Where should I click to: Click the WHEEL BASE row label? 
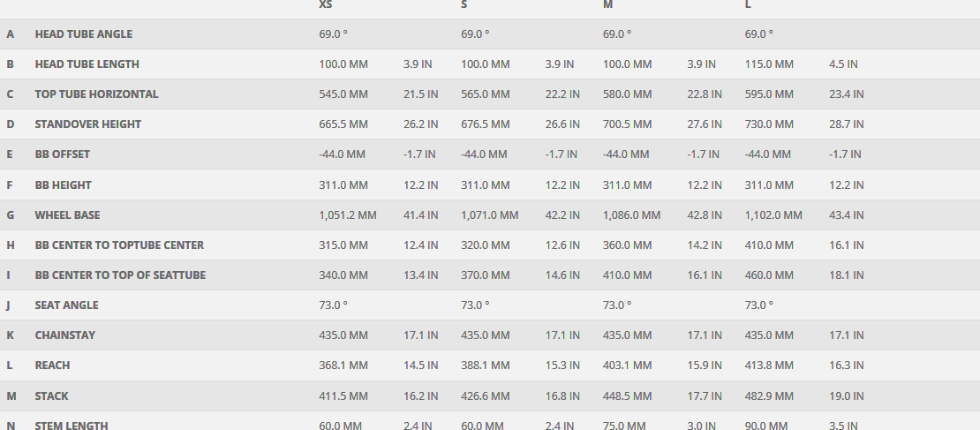click(67, 215)
